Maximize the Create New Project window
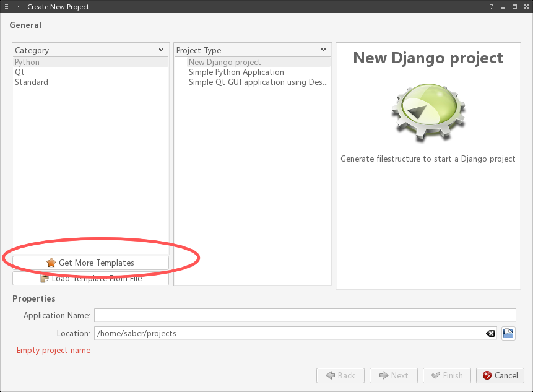The height and width of the screenshot is (392, 533). [514, 6]
